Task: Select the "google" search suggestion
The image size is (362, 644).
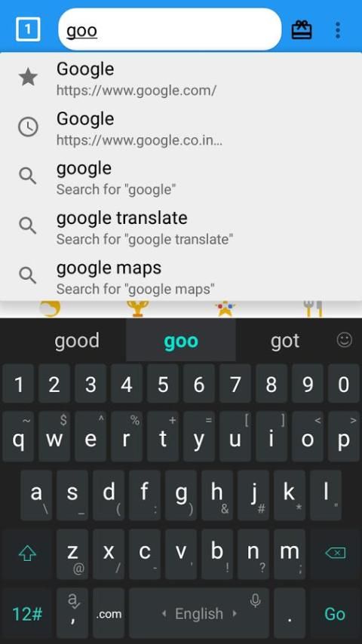Action: click(x=181, y=178)
